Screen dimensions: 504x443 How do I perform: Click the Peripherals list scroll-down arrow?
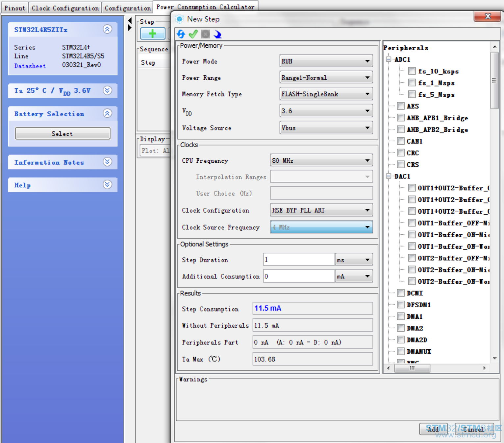(x=494, y=359)
